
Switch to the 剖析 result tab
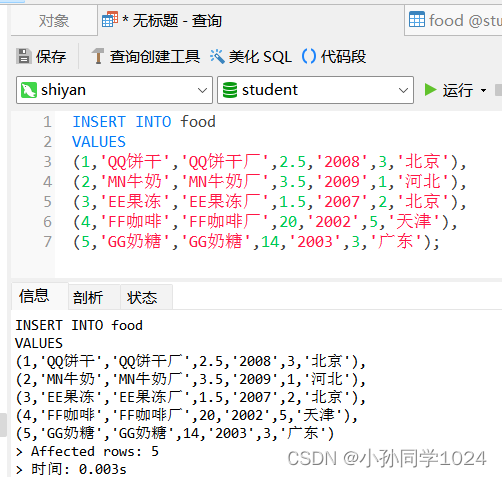[x=94, y=297]
